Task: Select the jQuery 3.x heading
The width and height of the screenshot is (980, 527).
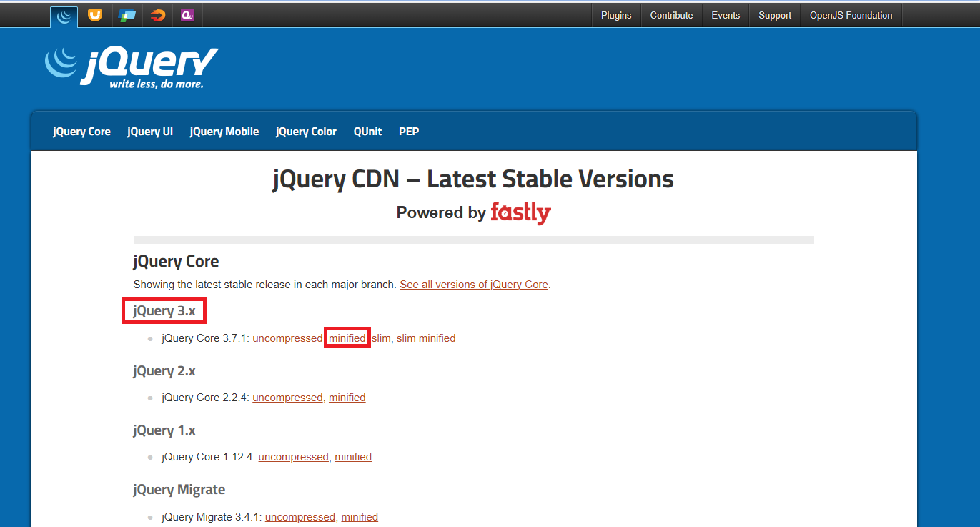Action: point(164,312)
